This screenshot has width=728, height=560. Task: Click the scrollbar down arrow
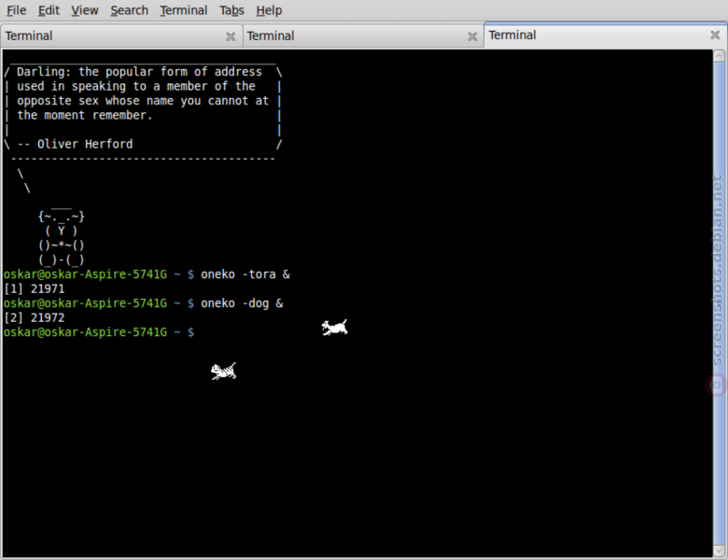719,552
